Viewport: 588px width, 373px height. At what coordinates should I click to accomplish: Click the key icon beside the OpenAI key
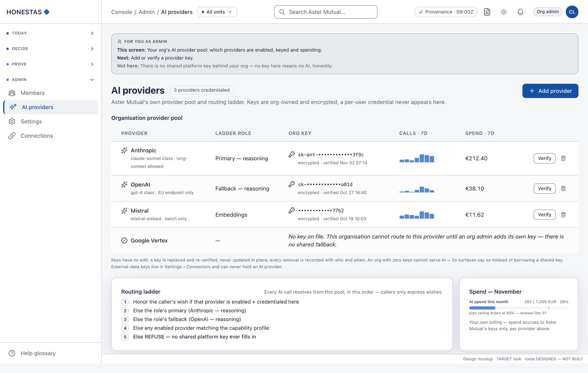point(292,184)
